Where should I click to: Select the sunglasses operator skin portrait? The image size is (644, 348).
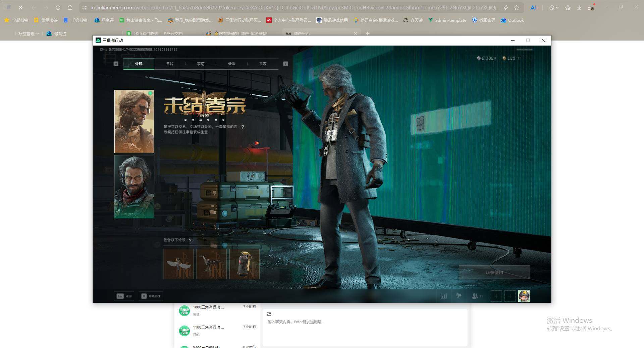pyautogui.click(x=134, y=121)
